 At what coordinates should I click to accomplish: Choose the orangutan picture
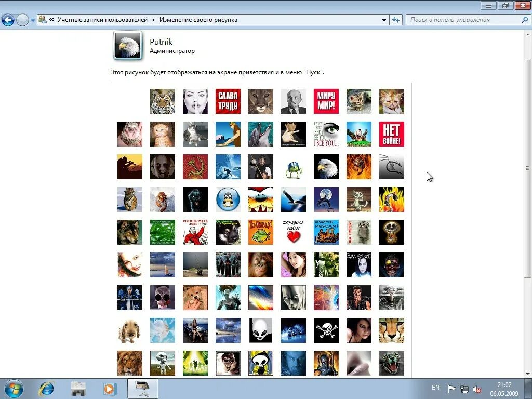click(261, 265)
